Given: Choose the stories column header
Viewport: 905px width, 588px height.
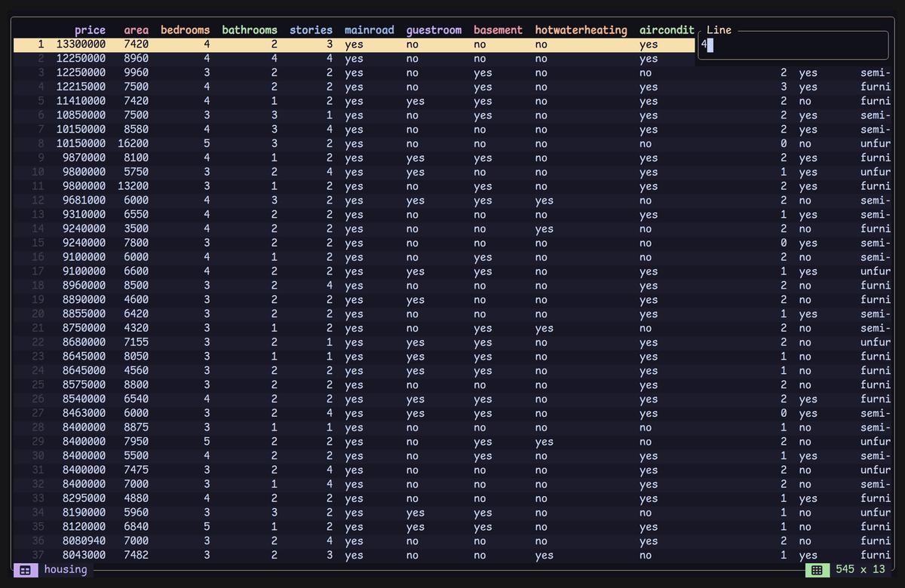Looking at the screenshot, I should point(311,30).
